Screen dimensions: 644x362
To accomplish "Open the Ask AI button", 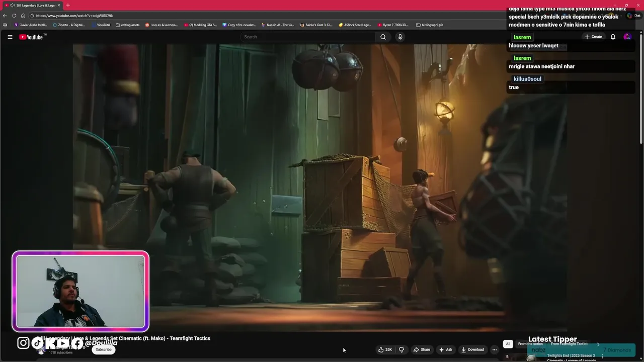I will coord(446,349).
